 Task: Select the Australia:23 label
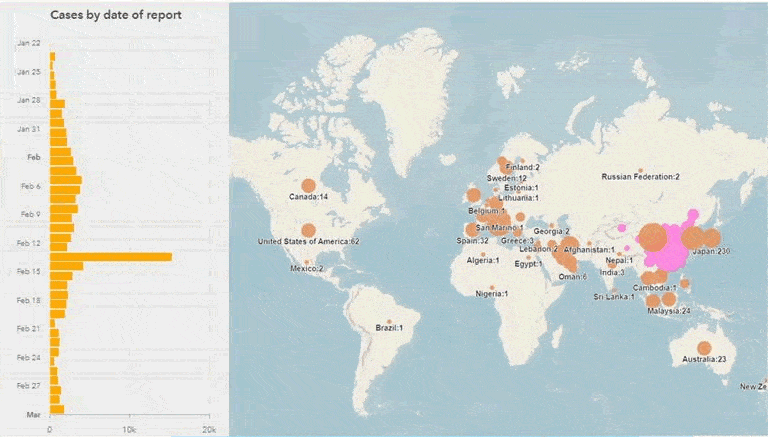coord(704,360)
